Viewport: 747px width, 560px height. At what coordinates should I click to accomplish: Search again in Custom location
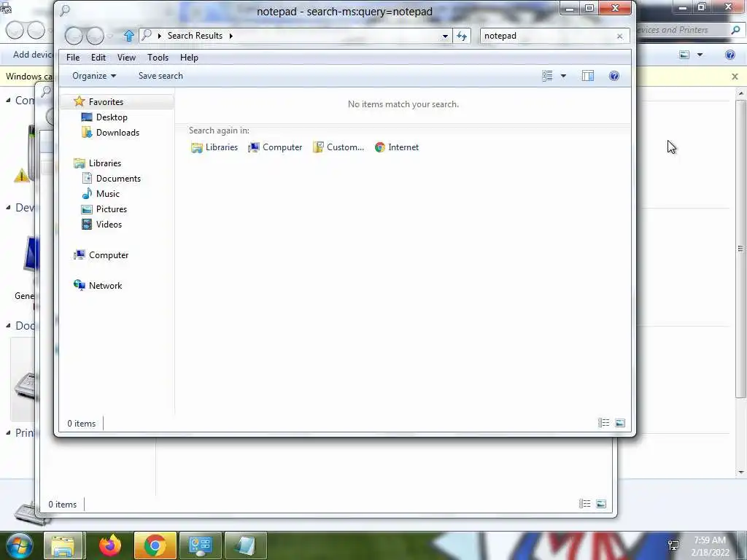pos(338,147)
